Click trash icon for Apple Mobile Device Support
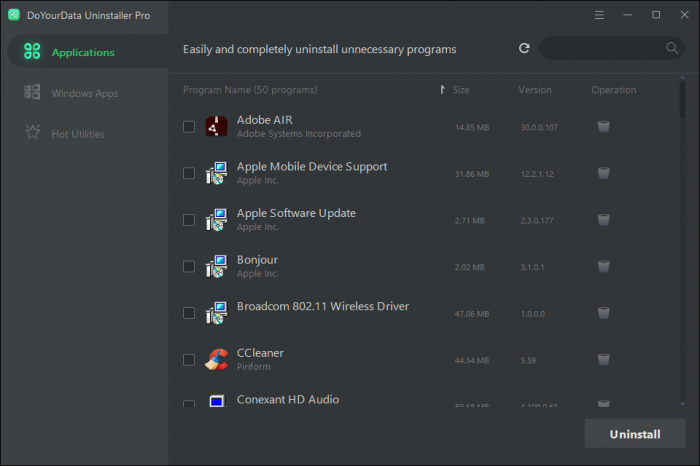 click(603, 173)
